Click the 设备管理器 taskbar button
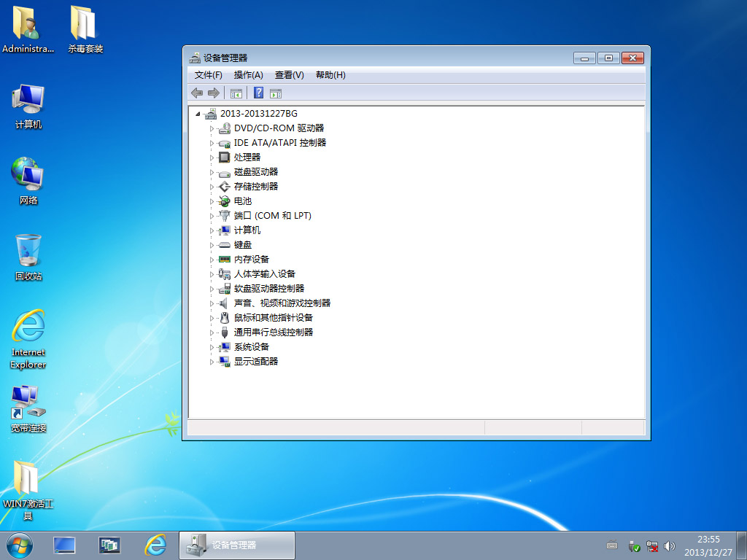Screen dimensions: 747x560 click(x=237, y=545)
